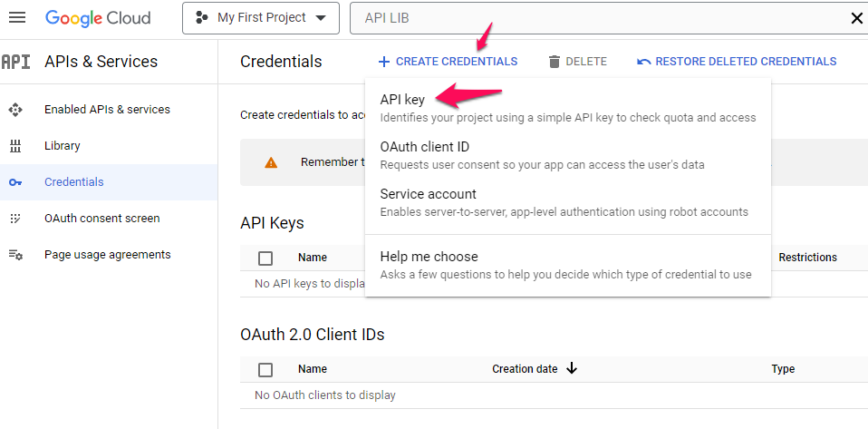Tick the API Keys select-all checkbox
The image size is (868, 429).
tap(265, 258)
